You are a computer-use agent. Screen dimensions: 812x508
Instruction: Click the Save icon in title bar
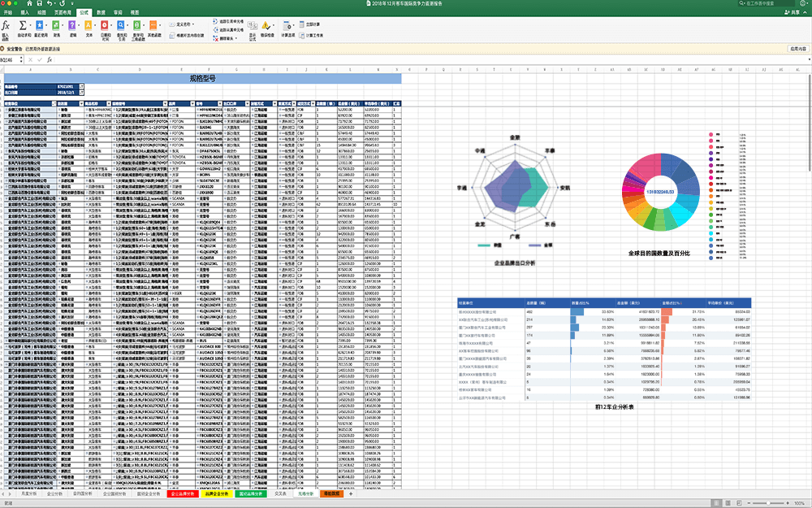(40, 4)
